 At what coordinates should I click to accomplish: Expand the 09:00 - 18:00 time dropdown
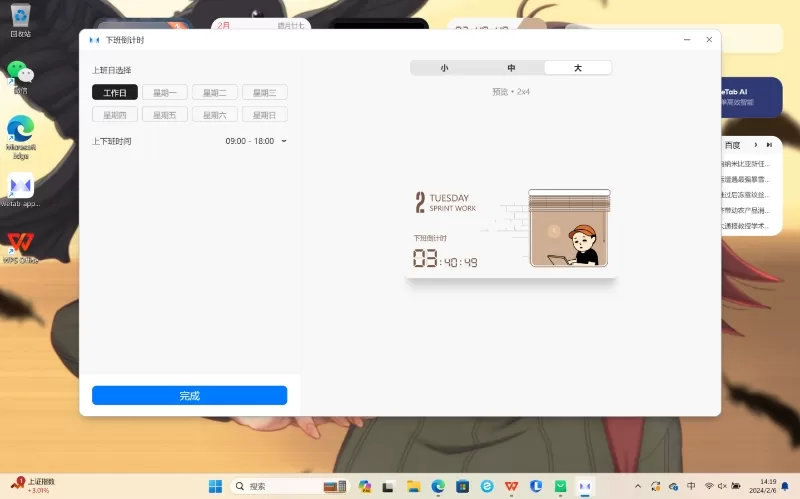click(256, 141)
